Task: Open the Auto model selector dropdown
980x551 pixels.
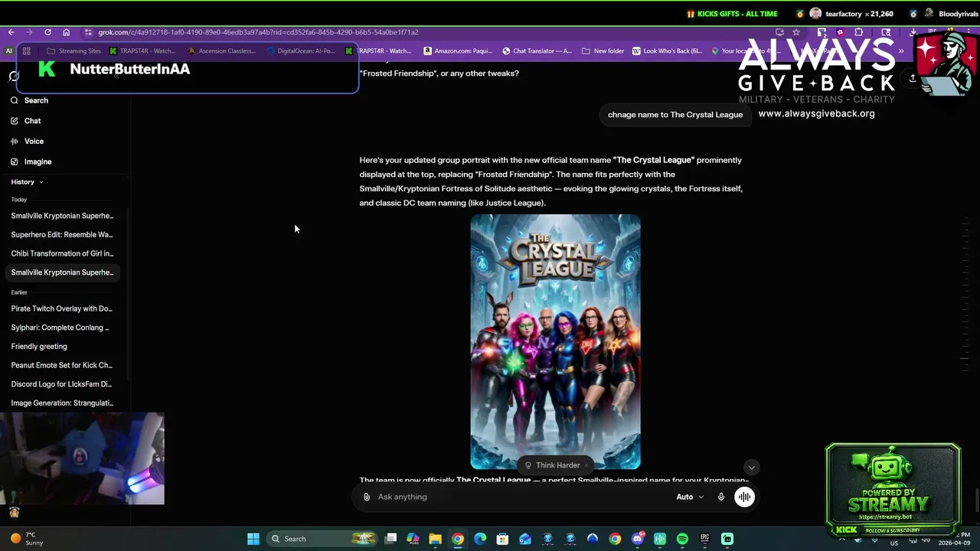Action: click(690, 497)
